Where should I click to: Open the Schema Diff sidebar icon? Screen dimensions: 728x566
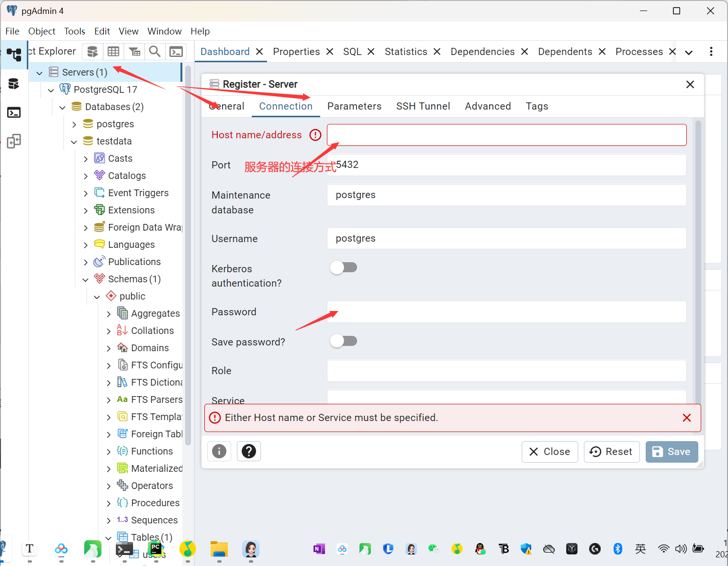(x=14, y=141)
